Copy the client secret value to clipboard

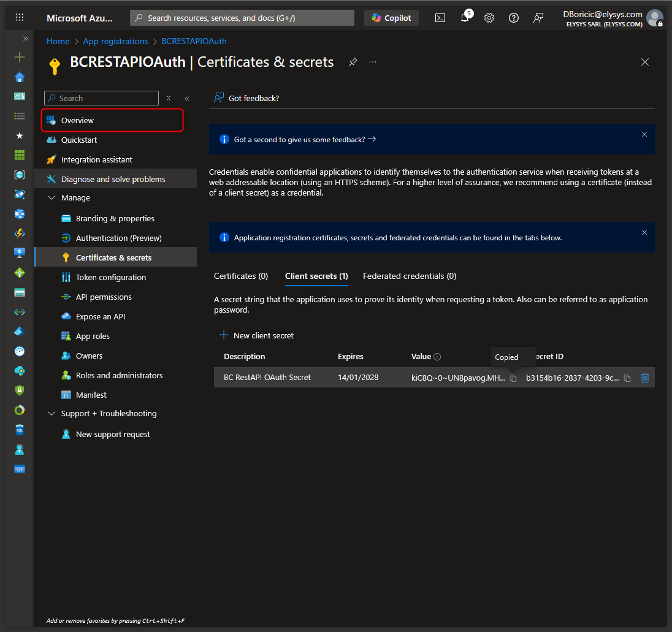tap(513, 378)
